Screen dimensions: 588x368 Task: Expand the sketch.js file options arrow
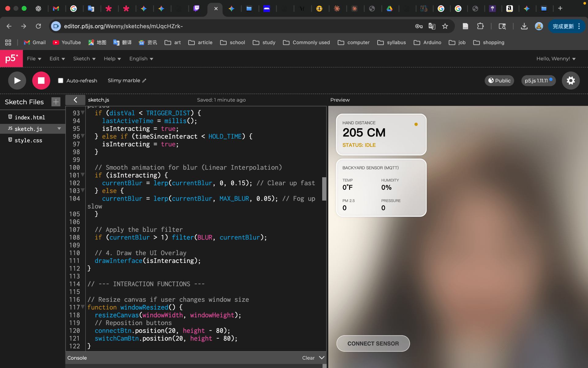(x=59, y=128)
